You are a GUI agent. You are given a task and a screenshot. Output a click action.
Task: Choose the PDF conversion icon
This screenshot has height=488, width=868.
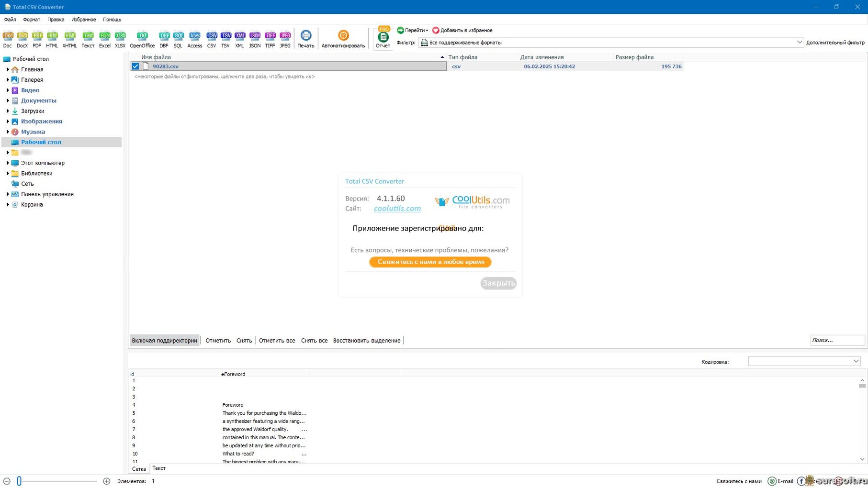point(37,39)
